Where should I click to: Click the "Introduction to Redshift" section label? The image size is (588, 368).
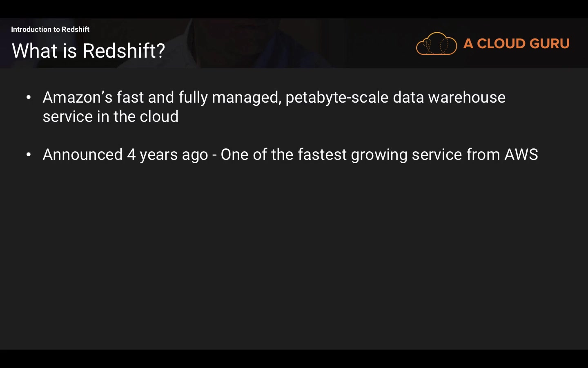click(50, 29)
